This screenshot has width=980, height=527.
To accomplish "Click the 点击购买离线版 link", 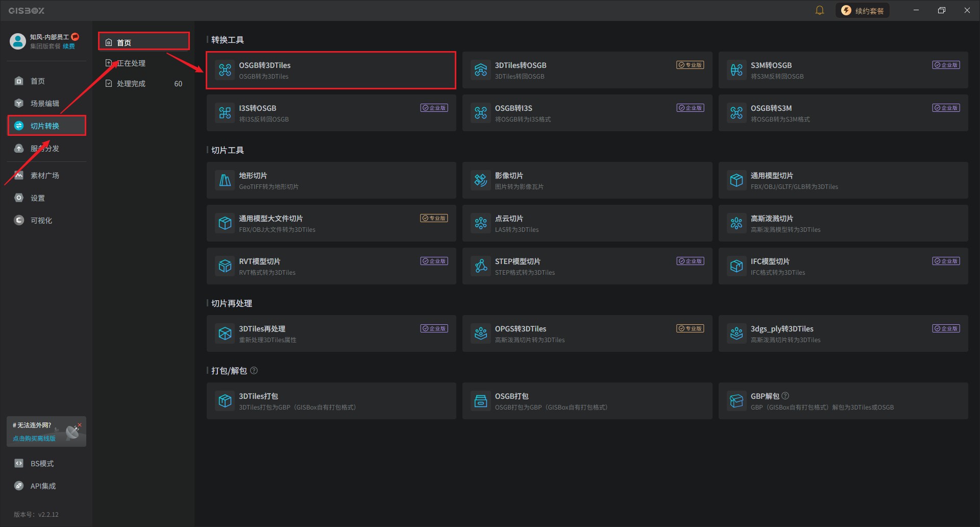I will (x=34, y=438).
